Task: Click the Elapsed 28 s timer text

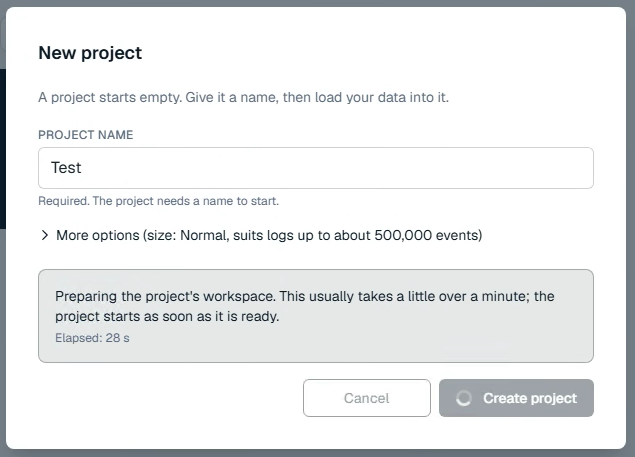Action: click(92, 338)
